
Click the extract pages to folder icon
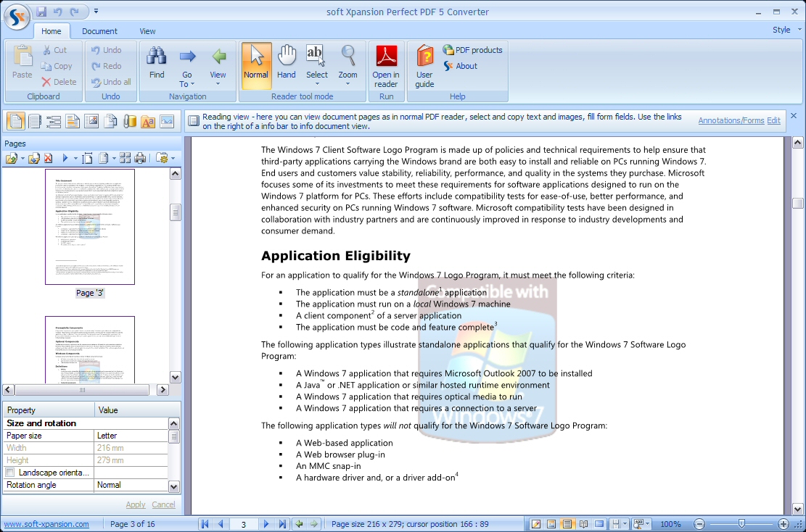point(34,158)
